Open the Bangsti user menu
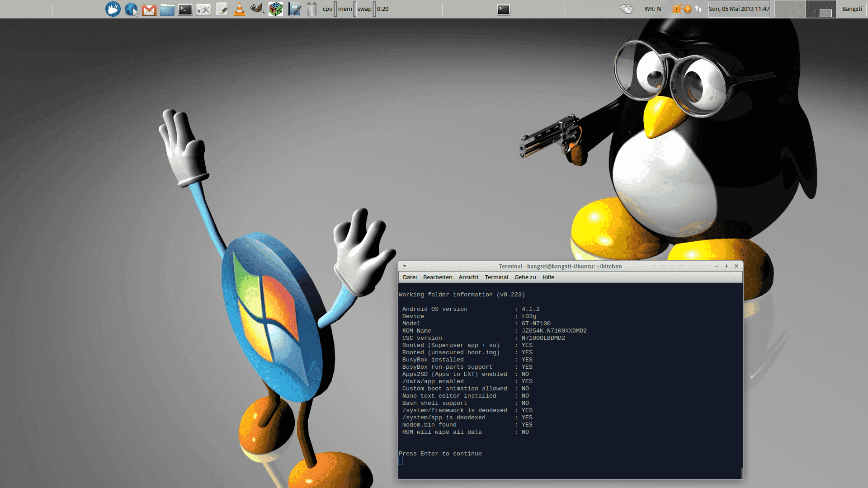 point(852,9)
